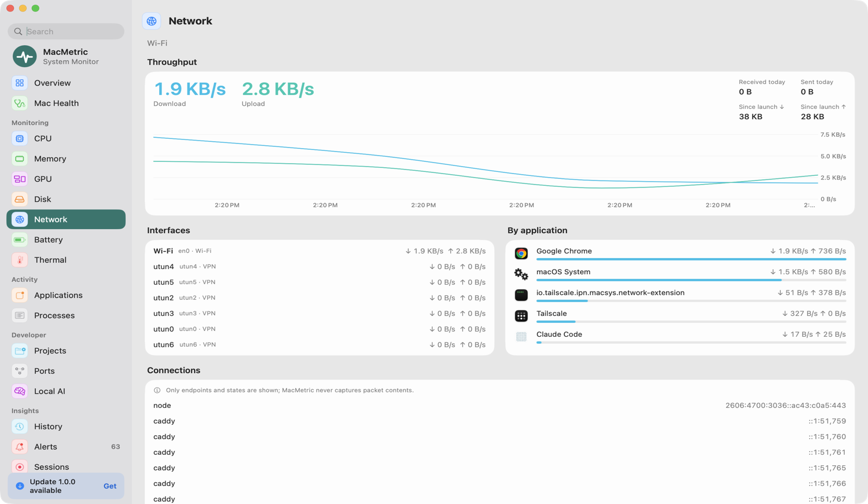Click the Mac Health stethoscope icon

coord(20,103)
